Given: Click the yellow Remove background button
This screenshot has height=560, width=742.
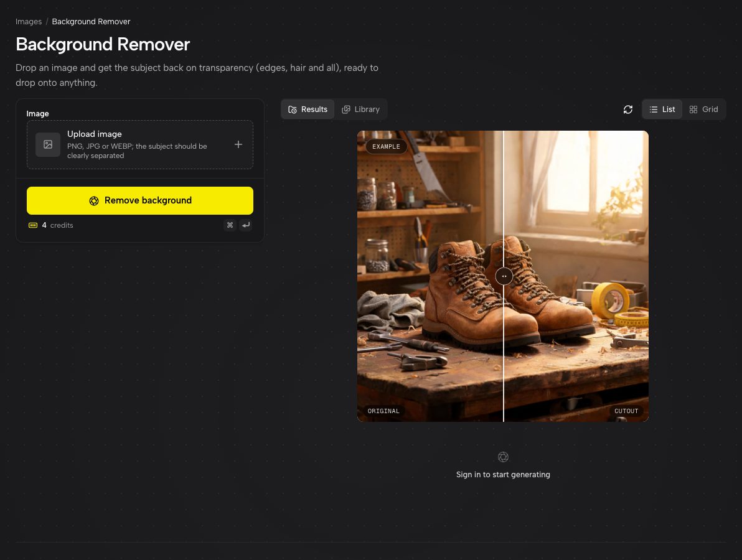Looking at the screenshot, I should click(x=140, y=200).
